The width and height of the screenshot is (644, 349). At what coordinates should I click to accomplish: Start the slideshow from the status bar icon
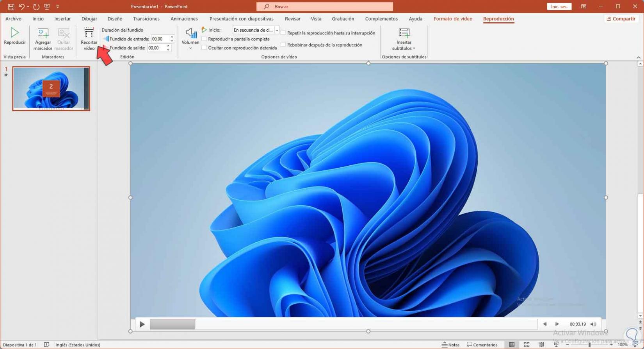point(556,345)
